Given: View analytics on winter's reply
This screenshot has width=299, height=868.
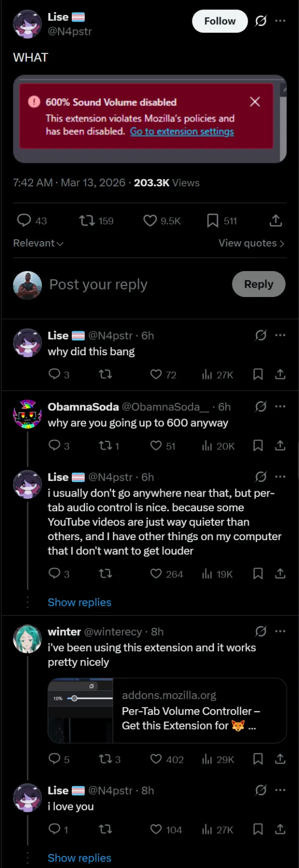Looking at the screenshot, I should click(x=208, y=759).
